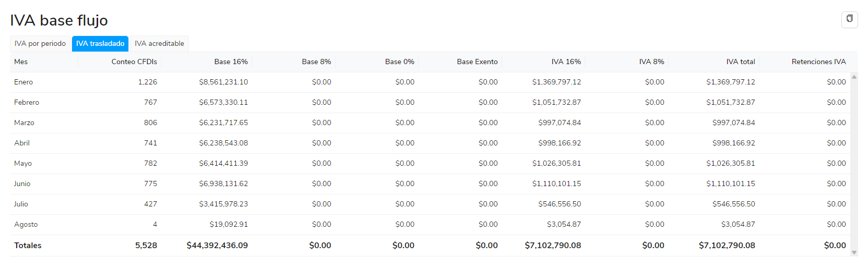This screenshot has width=868, height=269.
Task: Click the Base 16% column header
Action: click(x=231, y=62)
